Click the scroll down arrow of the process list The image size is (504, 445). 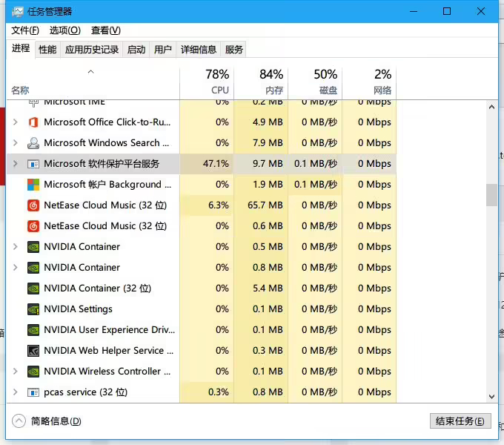tap(491, 397)
